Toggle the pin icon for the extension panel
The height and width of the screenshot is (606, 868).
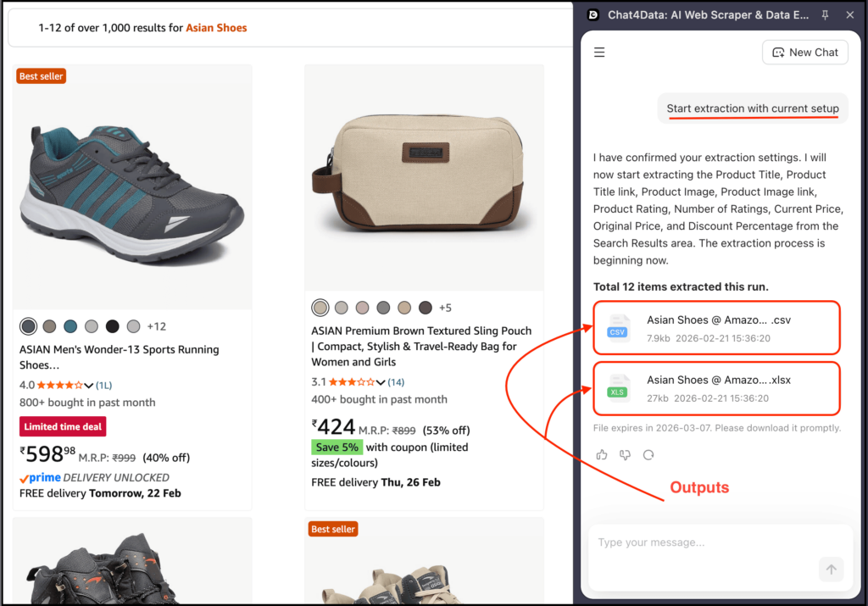tap(824, 14)
